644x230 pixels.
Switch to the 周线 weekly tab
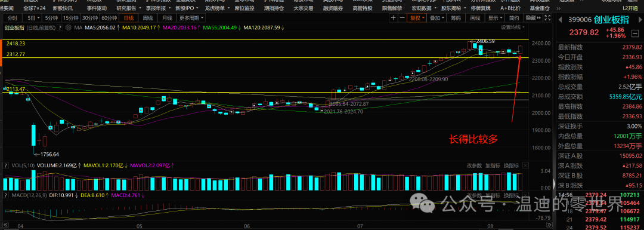(148, 18)
